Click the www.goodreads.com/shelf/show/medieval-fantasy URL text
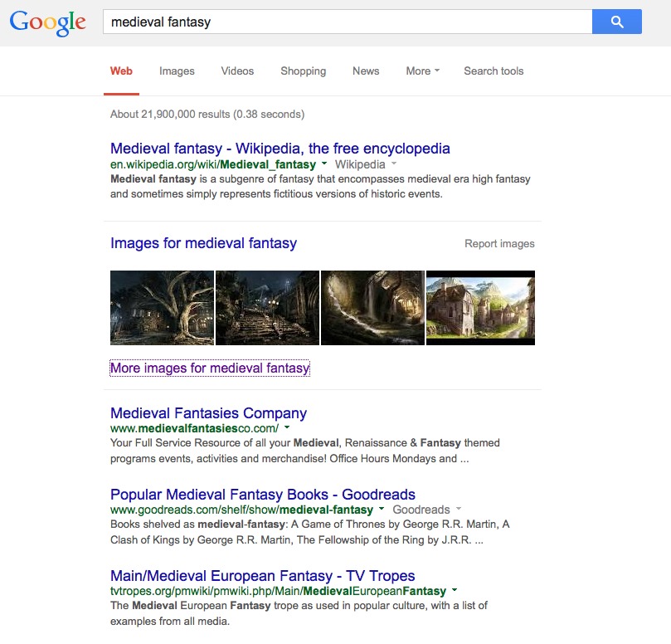This screenshot has height=644, width=671. point(242,510)
